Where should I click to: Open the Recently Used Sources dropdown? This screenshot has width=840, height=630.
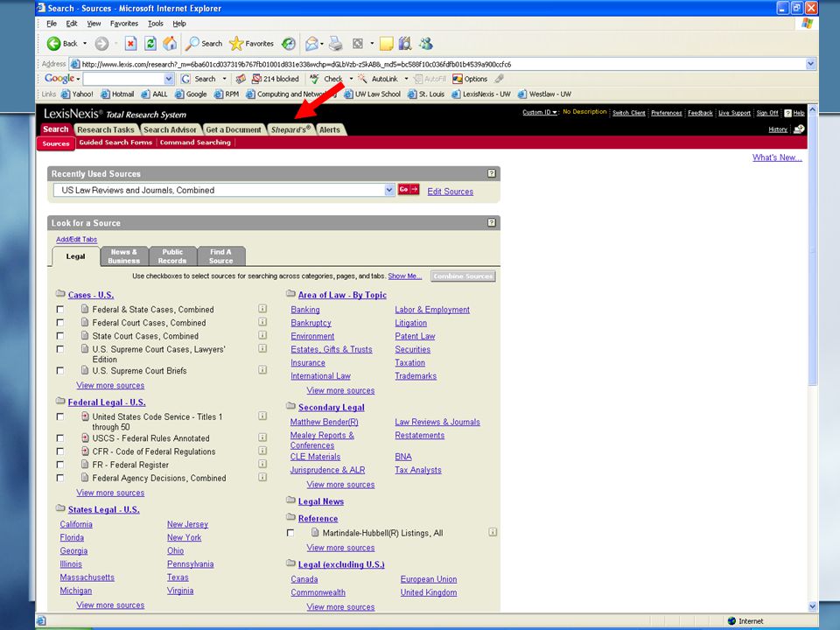click(x=389, y=190)
